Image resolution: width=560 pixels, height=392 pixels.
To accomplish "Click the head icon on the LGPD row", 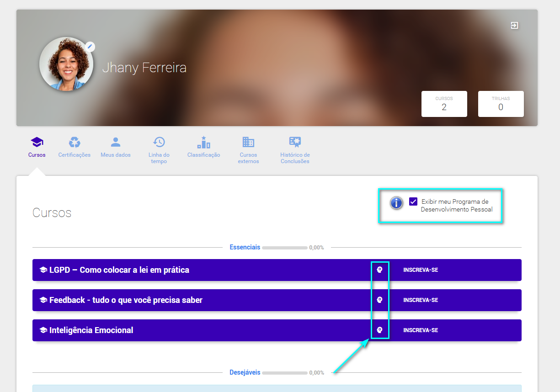I will [379, 270].
